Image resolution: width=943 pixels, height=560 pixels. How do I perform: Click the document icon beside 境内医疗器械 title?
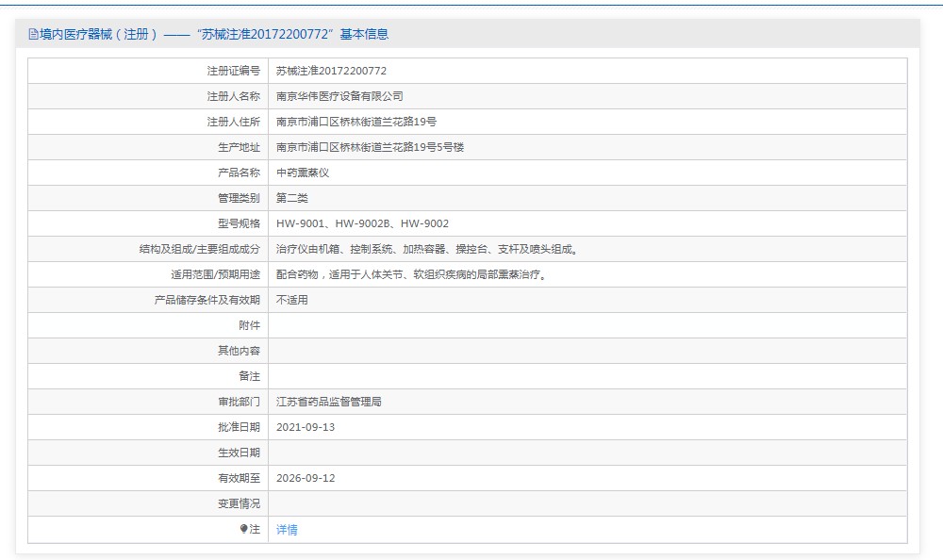click(33, 34)
